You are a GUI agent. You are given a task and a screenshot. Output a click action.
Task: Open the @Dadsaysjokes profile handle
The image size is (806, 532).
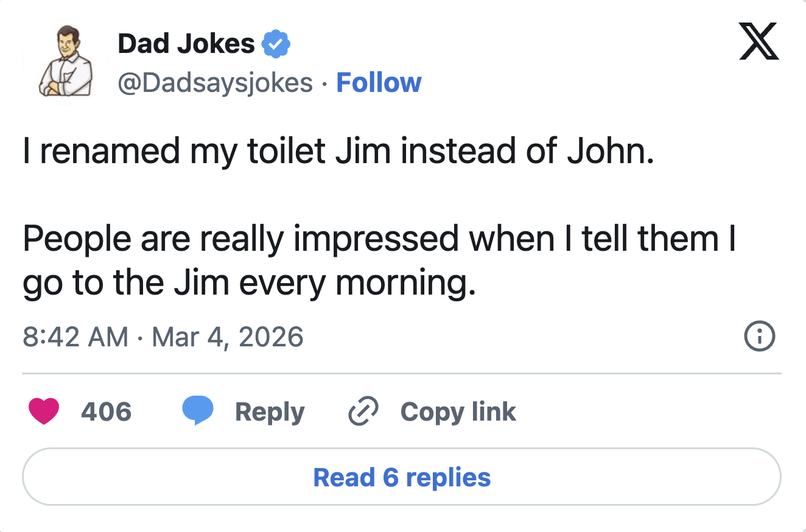[x=214, y=82]
